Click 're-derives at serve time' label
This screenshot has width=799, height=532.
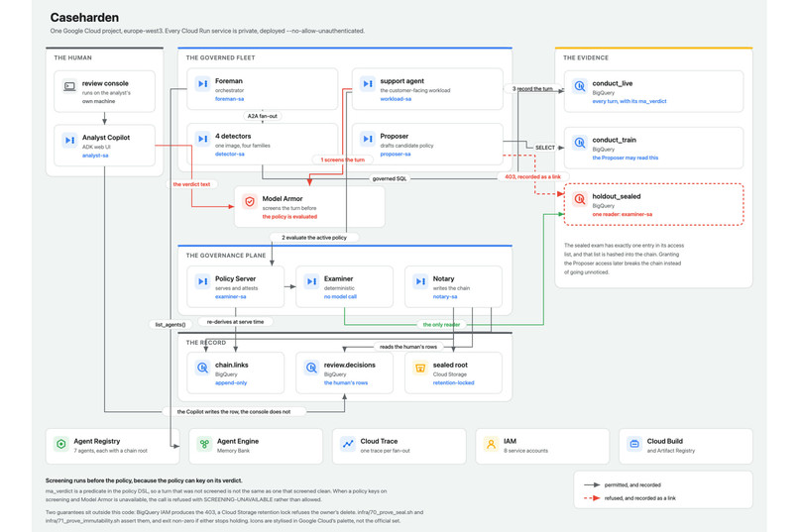(235, 322)
